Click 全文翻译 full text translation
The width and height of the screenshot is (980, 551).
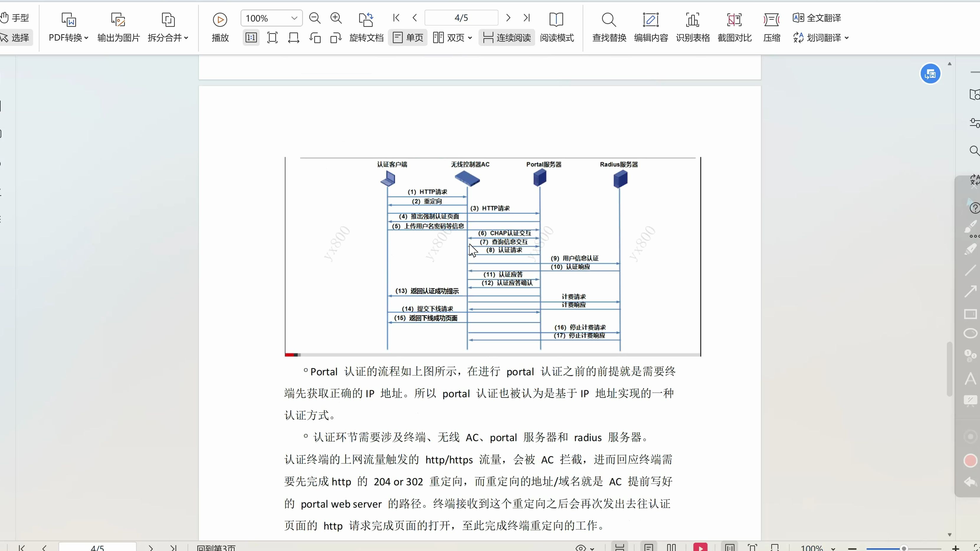click(817, 17)
